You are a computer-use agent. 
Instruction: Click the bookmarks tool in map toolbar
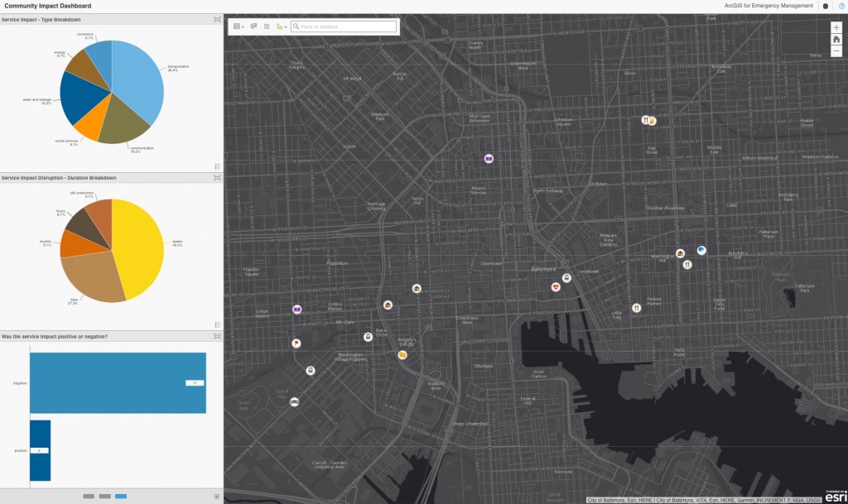267,26
